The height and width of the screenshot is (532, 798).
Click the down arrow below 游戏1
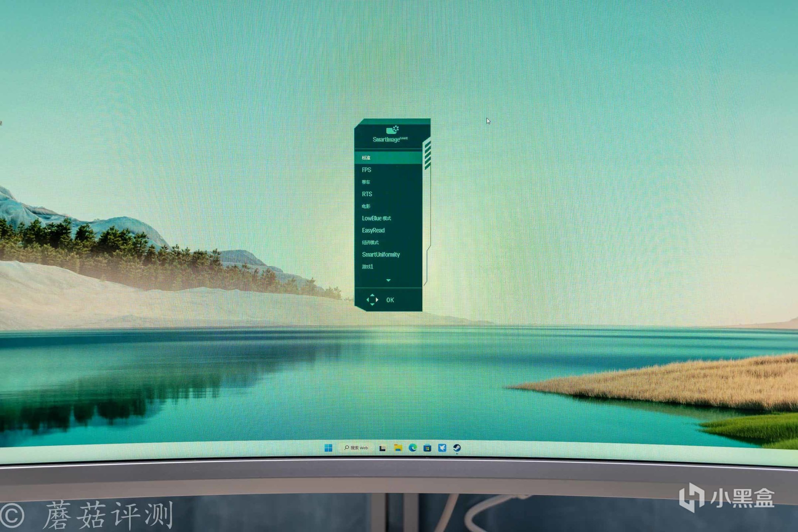(x=388, y=280)
